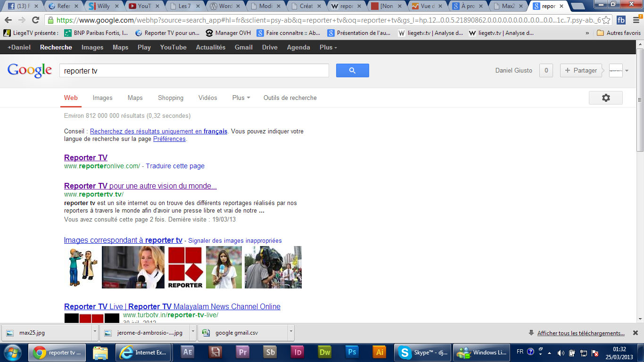Switch to the Images search tab
Viewport: 644px width, 362px height.
[102, 98]
